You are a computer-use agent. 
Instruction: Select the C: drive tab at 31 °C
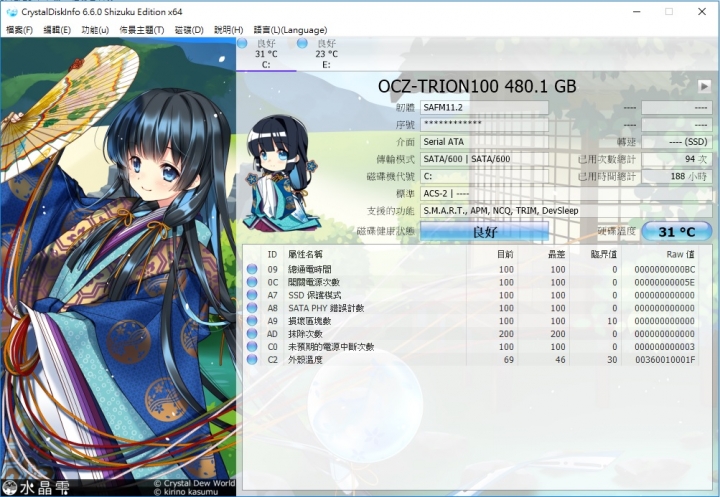point(266,54)
